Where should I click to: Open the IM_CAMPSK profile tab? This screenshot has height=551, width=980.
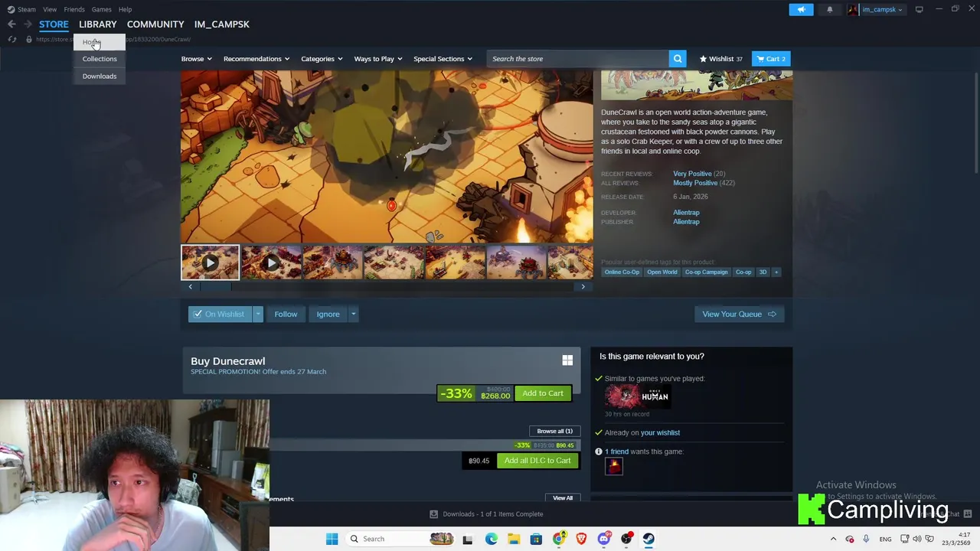pyautogui.click(x=222, y=24)
